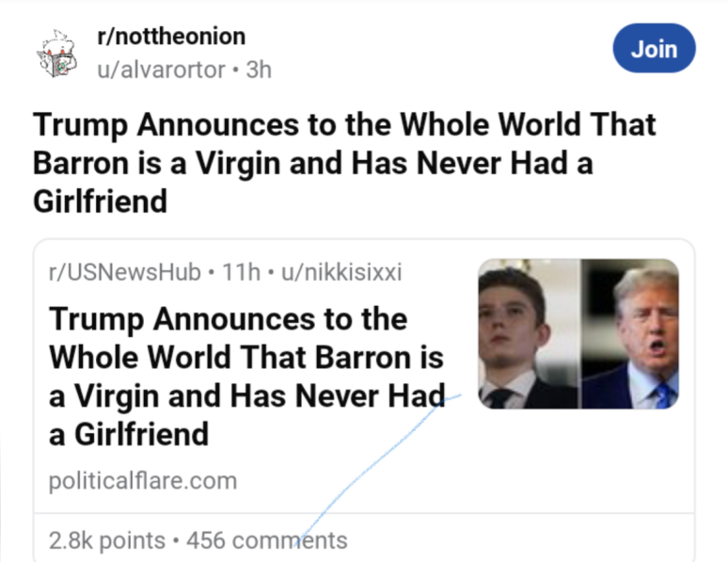Click the 2.8k points count

click(x=106, y=541)
